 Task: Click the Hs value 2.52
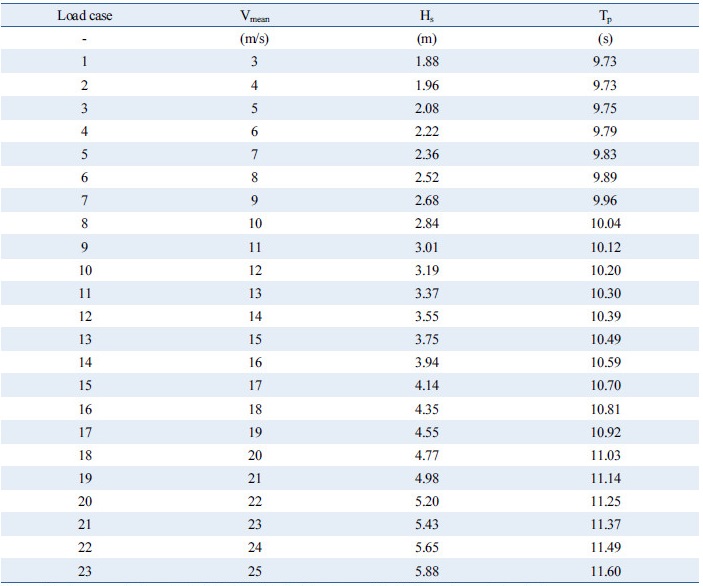(428, 177)
